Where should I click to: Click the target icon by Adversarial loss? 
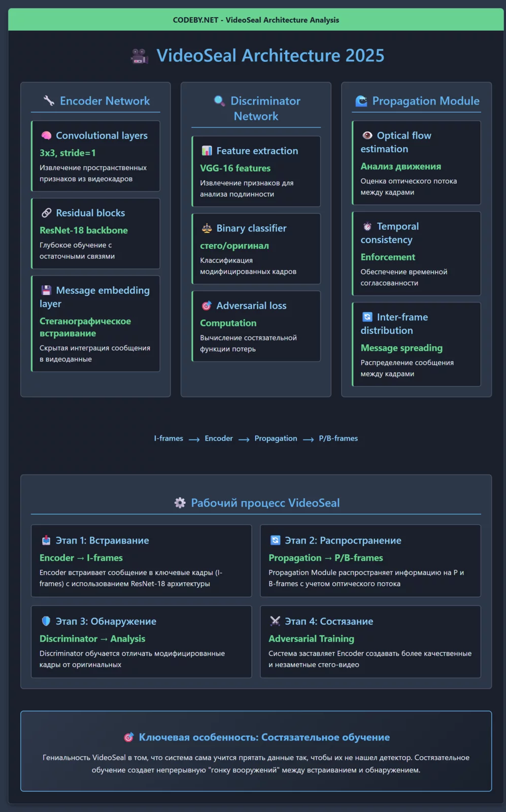coord(207,306)
